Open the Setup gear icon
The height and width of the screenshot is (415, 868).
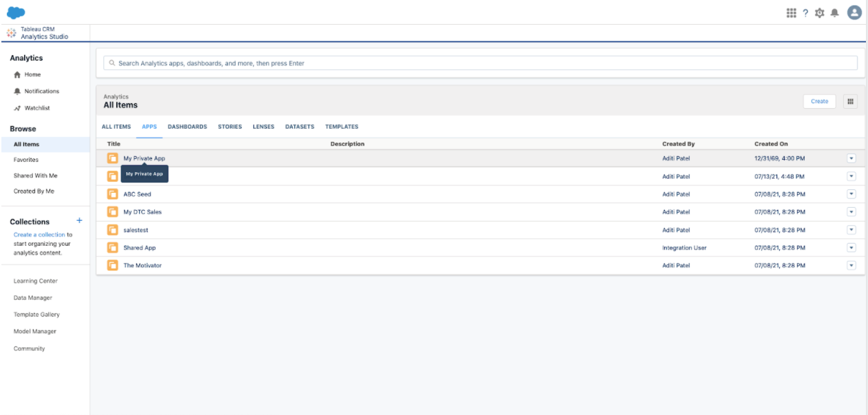819,12
